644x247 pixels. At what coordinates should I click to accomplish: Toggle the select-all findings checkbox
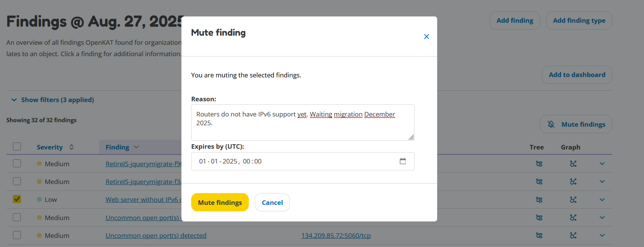[x=17, y=146]
